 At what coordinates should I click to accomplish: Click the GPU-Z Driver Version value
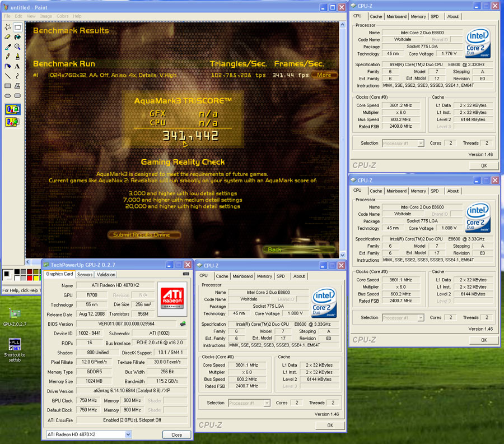132,391
